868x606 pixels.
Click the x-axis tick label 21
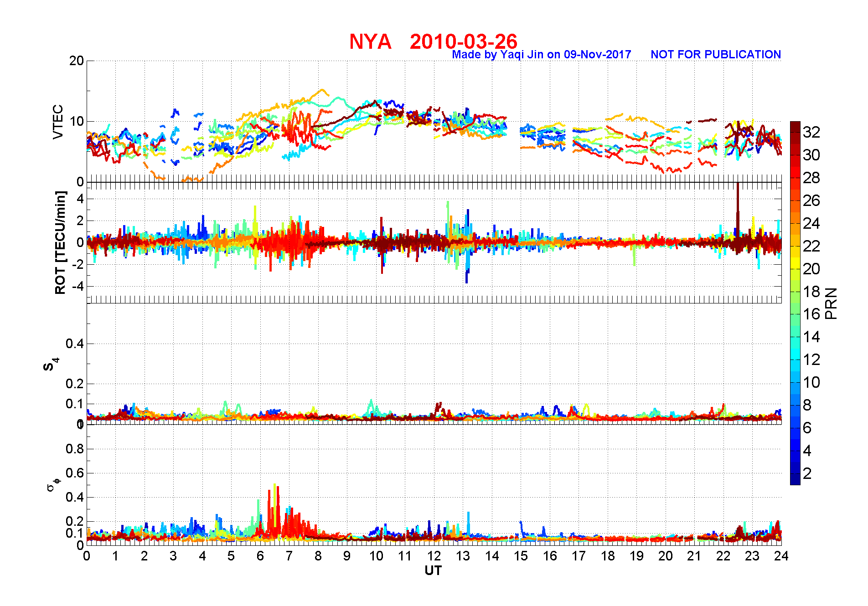pos(694,556)
